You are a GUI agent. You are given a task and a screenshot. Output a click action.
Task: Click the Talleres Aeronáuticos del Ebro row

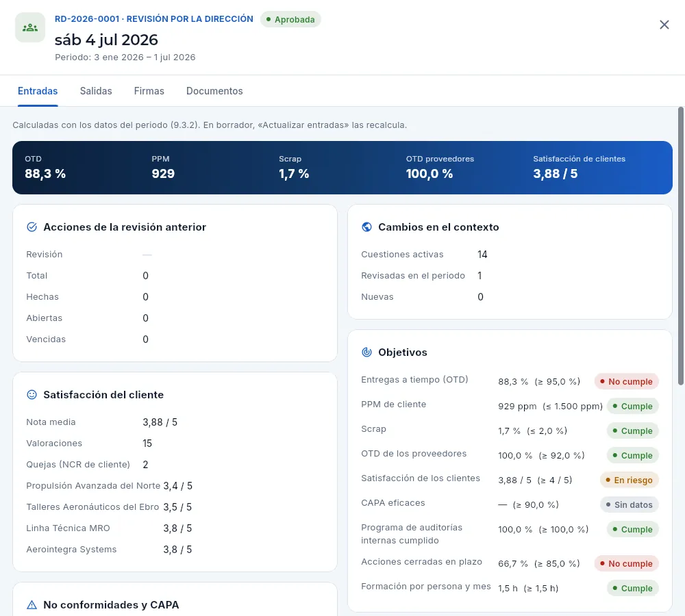pos(175,507)
